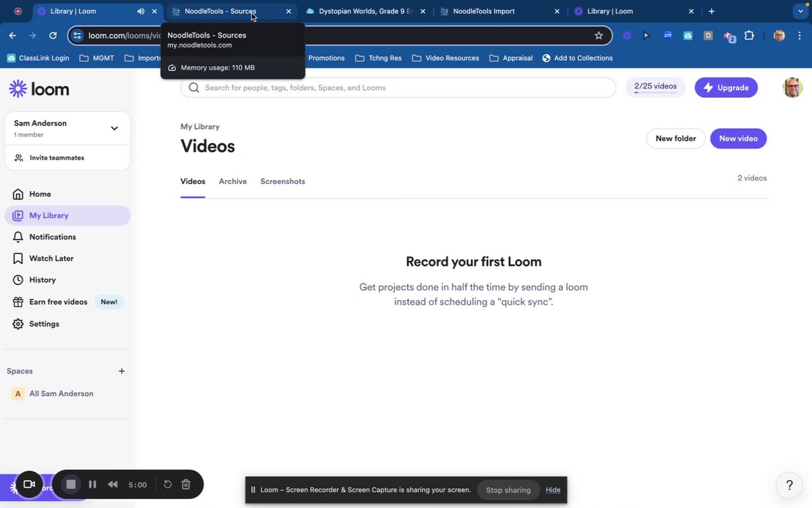Delete the recording with trash icon

186,485
